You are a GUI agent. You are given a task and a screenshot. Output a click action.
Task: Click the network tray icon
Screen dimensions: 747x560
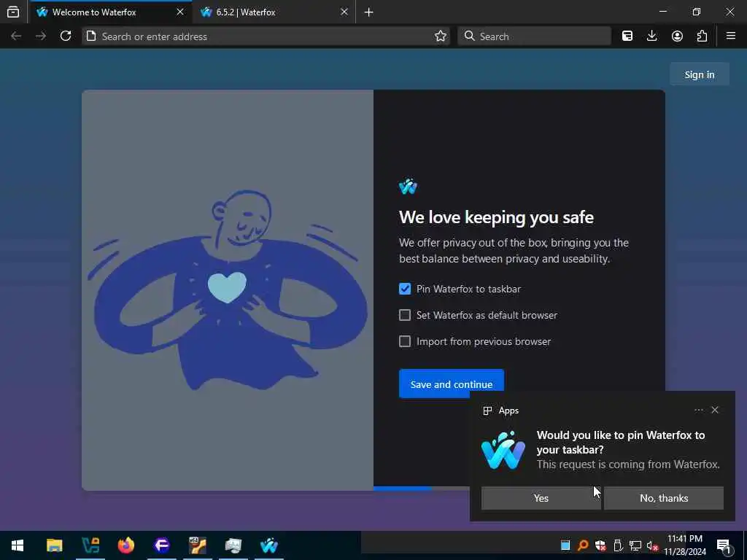(635, 545)
